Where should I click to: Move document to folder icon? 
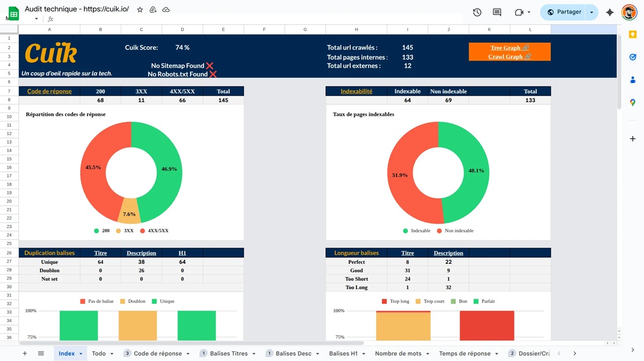tap(153, 10)
